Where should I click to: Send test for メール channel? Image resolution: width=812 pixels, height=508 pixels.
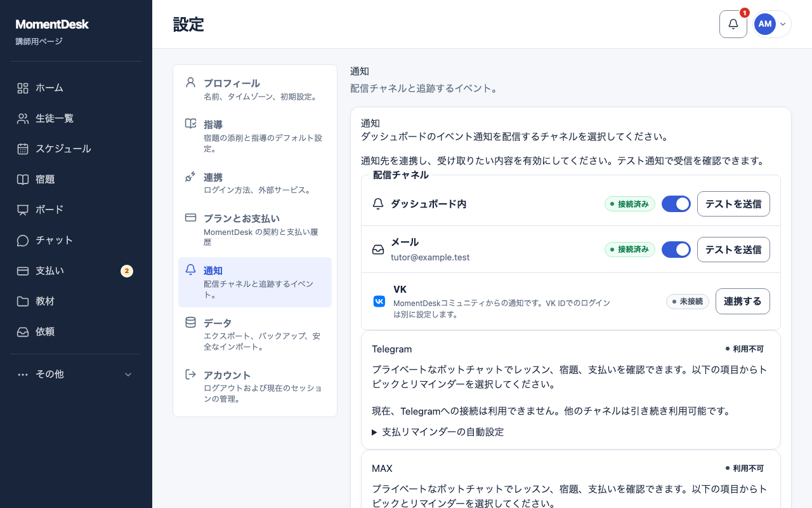click(733, 250)
